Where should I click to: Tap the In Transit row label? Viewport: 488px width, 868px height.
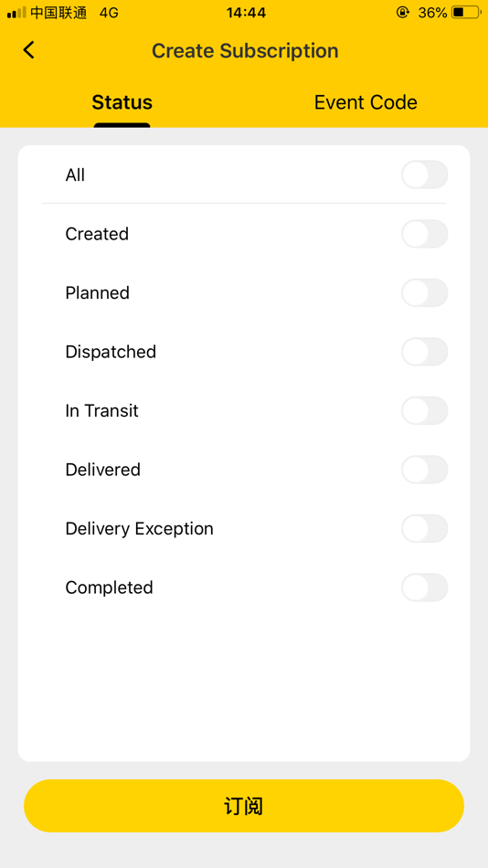tap(102, 411)
